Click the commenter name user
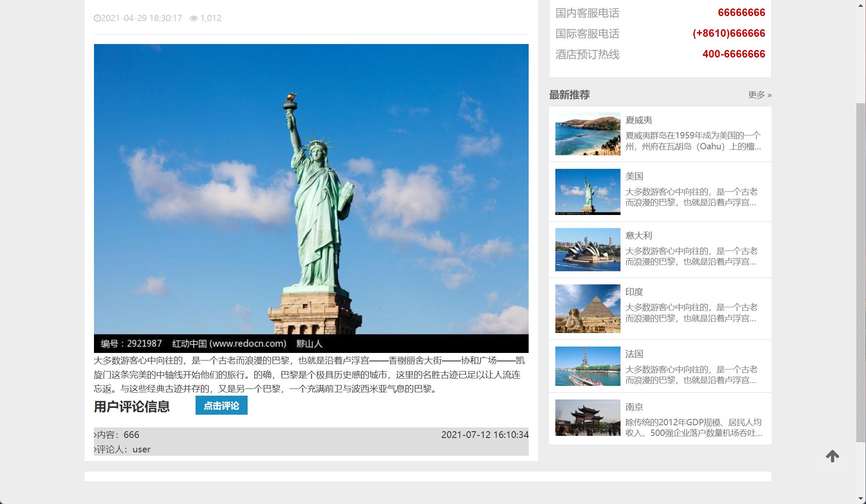This screenshot has width=866, height=504. click(x=141, y=449)
